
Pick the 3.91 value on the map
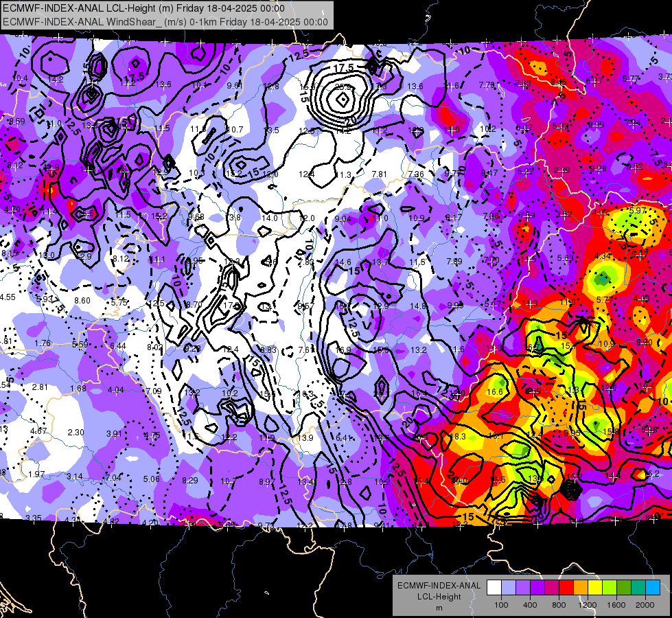114,433
